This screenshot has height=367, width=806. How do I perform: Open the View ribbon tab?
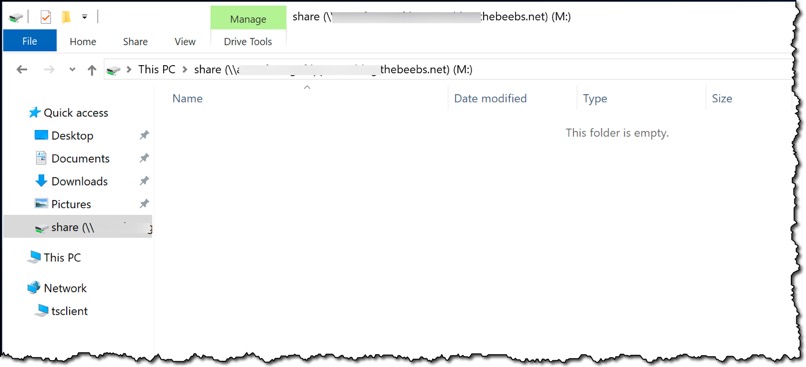coord(185,42)
